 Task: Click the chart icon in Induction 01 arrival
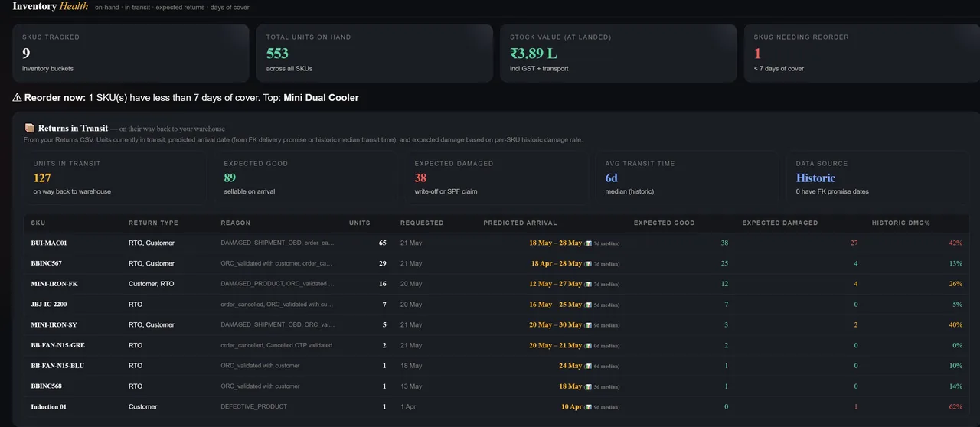click(x=589, y=407)
